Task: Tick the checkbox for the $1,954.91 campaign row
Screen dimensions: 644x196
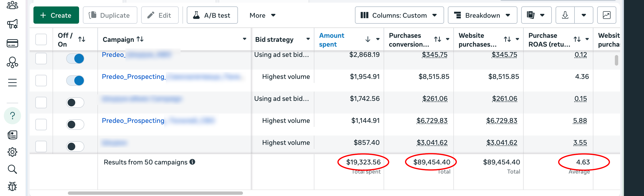Action: coord(41,81)
